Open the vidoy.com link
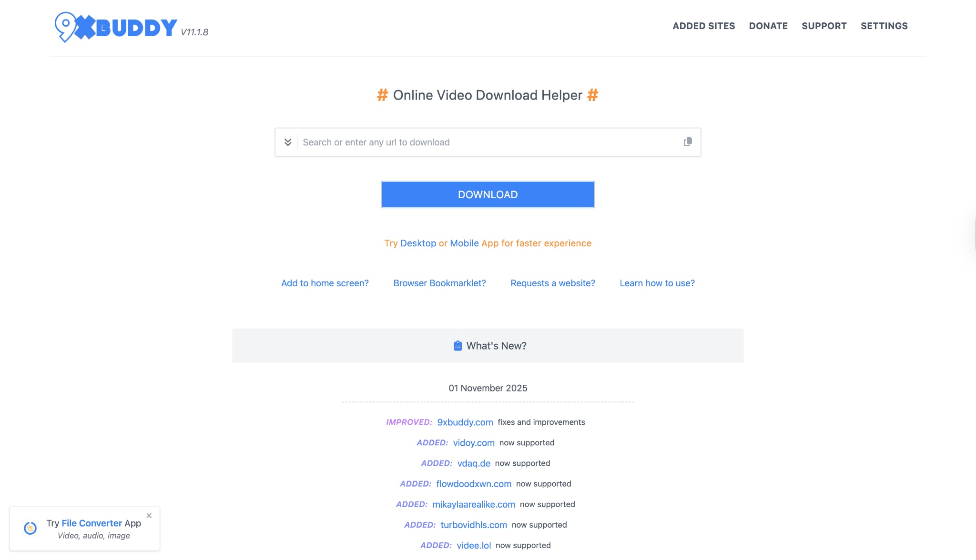Screen dimensions: 976x560 tap(473, 443)
